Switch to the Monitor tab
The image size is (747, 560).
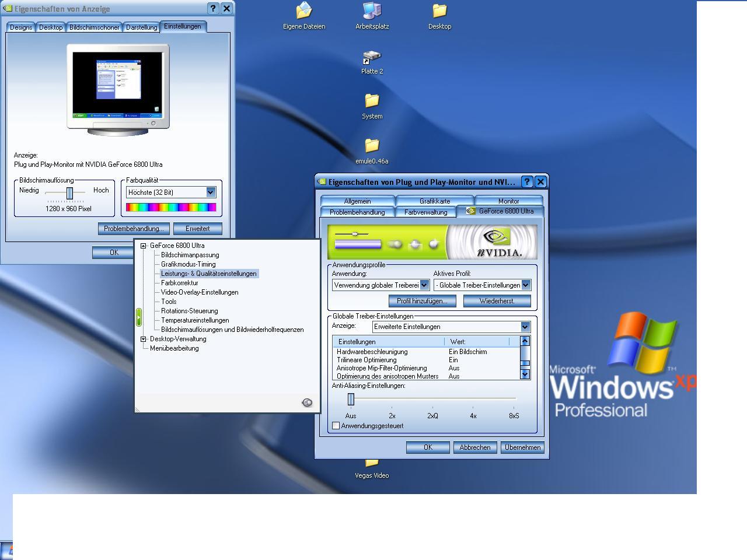[509, 201]
